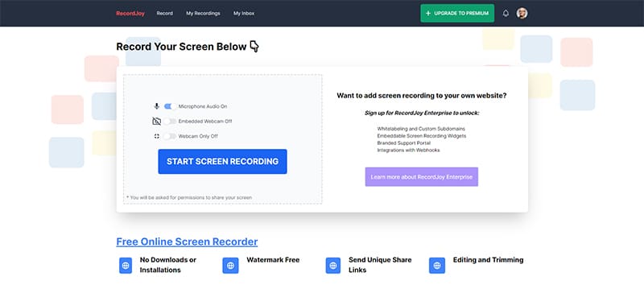Open the user profile avatar
The image size is (644, 293).
pos(522,13)
